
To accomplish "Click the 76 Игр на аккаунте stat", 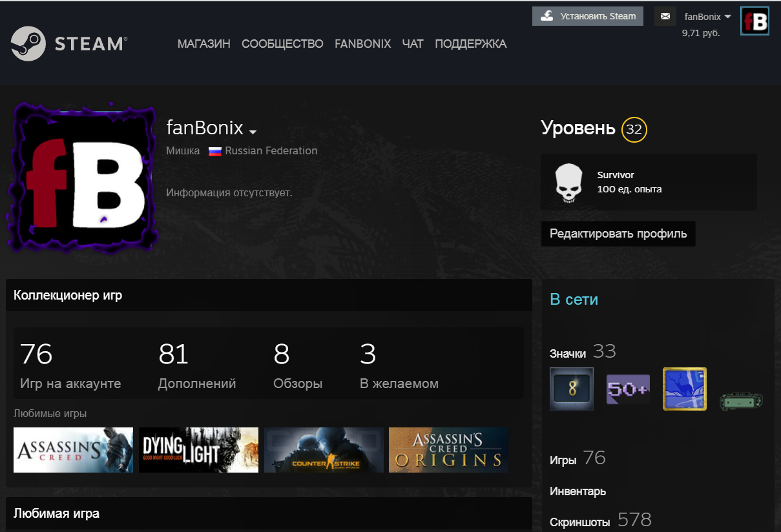I will pos(70,366).
